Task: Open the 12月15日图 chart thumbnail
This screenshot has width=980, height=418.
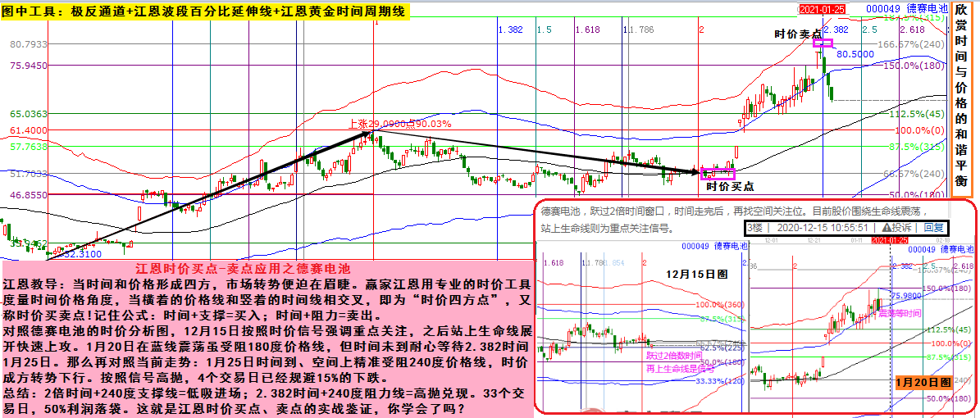Action: (x=686, y=273)
